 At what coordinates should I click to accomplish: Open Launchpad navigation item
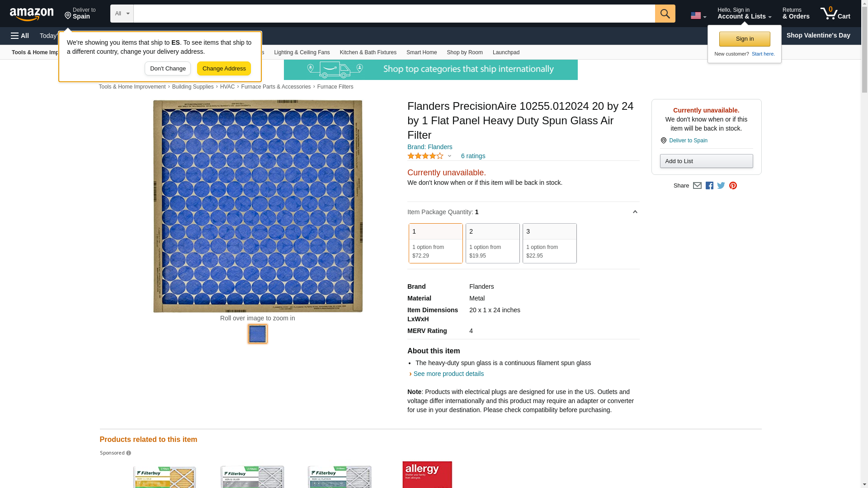tap(506, 52)
